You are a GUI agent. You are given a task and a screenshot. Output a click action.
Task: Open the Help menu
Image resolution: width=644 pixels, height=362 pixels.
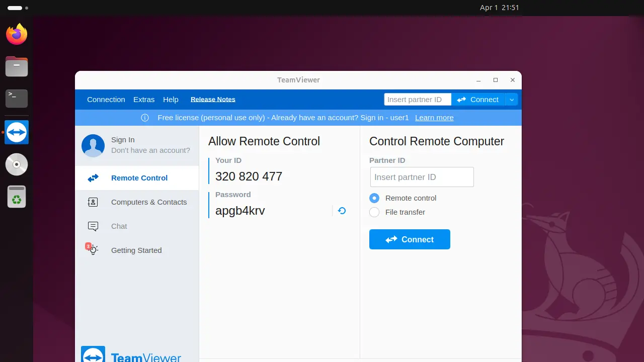(x=171, y=100)
